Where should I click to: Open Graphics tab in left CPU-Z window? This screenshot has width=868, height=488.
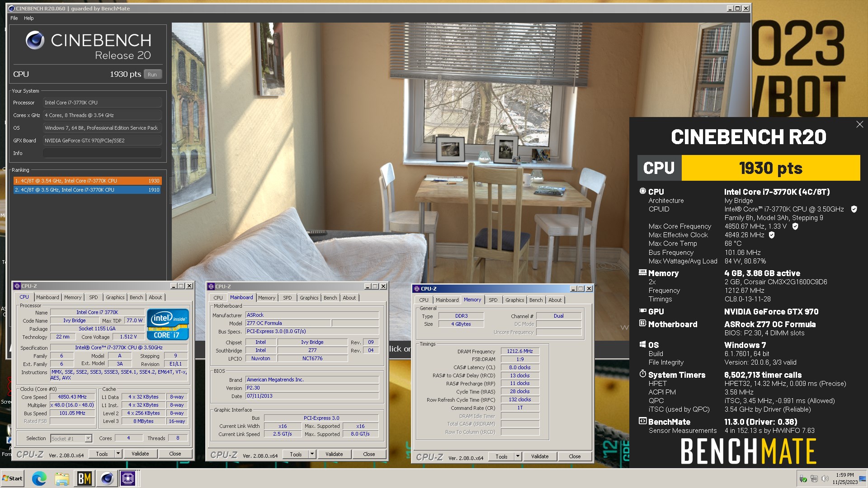(x=115, y=297)
